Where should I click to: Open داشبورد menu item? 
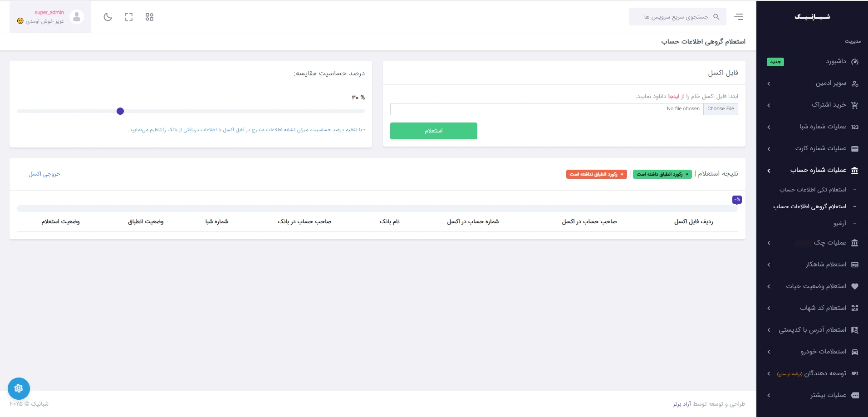tap(836, 61)
